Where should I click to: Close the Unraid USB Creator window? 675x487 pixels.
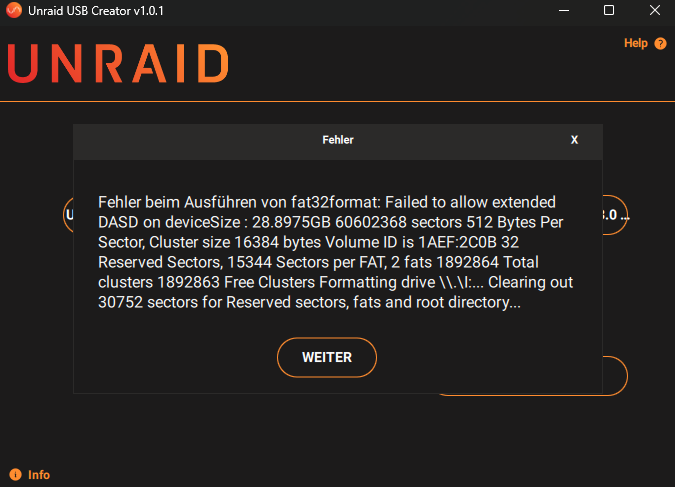coord(655,10)
